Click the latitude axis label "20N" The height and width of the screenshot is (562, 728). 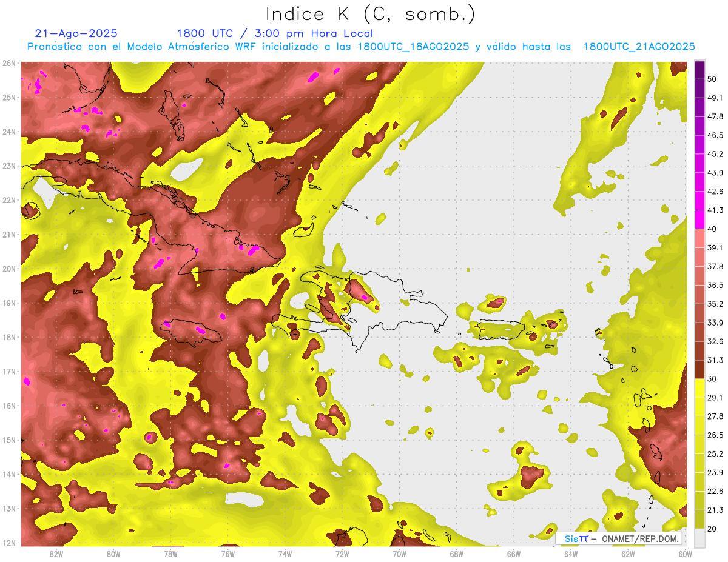point(9,269)
